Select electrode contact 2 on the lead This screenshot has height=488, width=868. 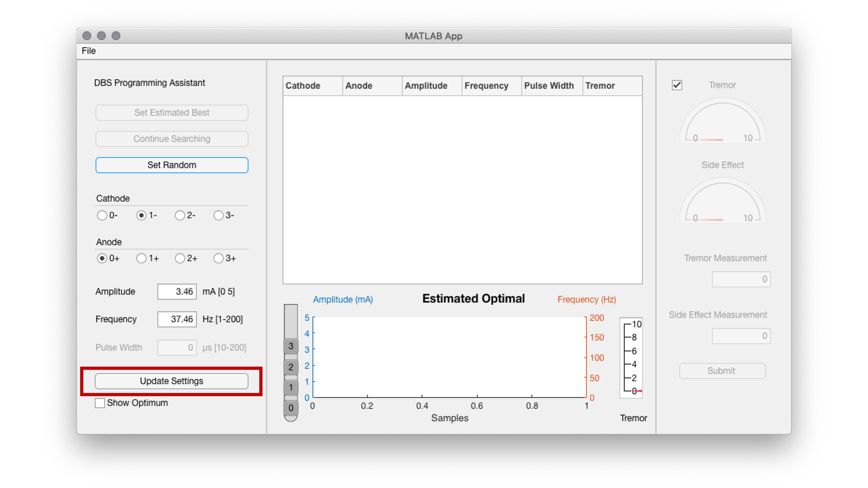point(291,367)
